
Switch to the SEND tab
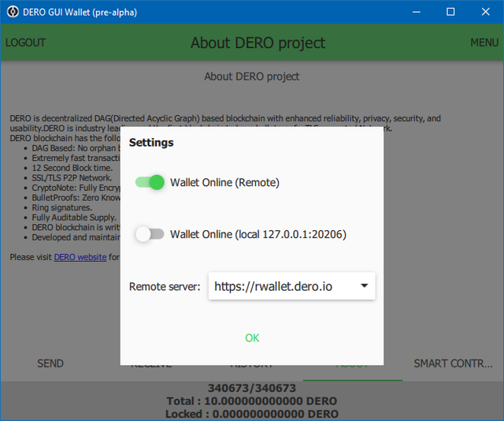pyautogui.click(x=50, y=363)
